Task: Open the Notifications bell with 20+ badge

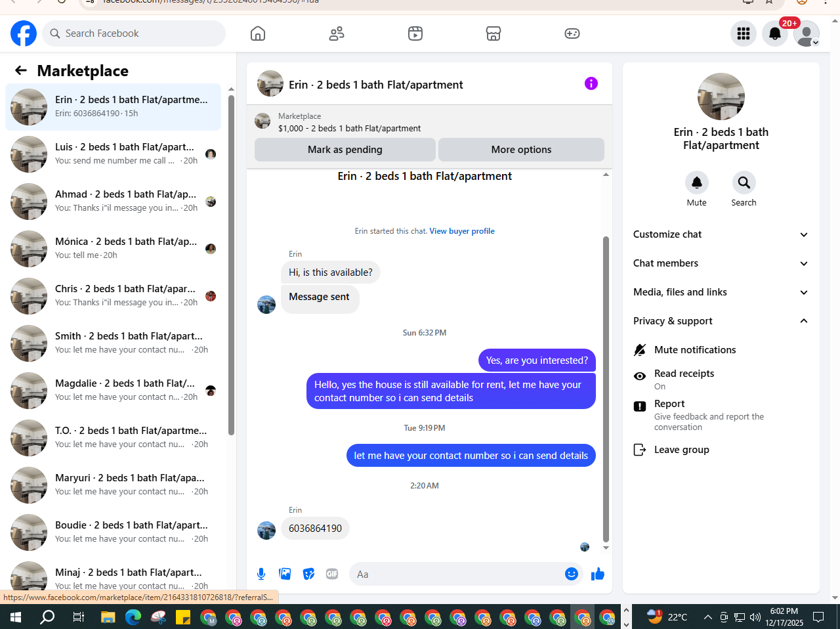Action: click(x=775, y=33)
